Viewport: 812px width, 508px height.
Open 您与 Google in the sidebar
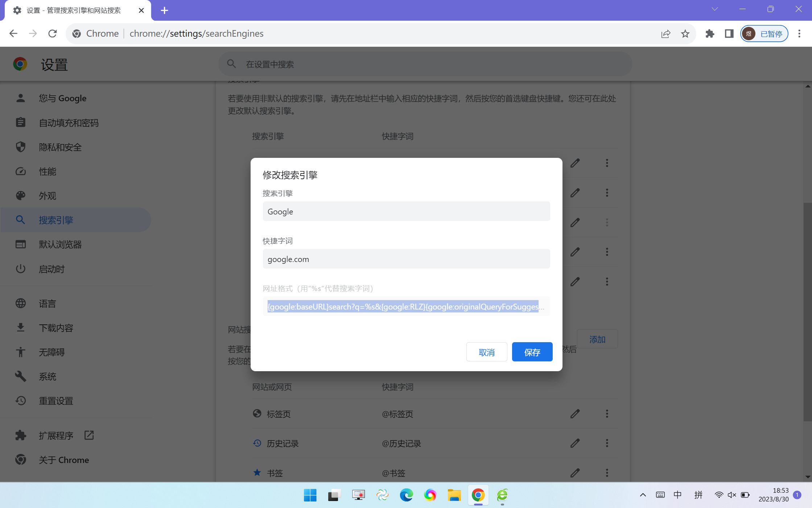(x=76, y=98)
